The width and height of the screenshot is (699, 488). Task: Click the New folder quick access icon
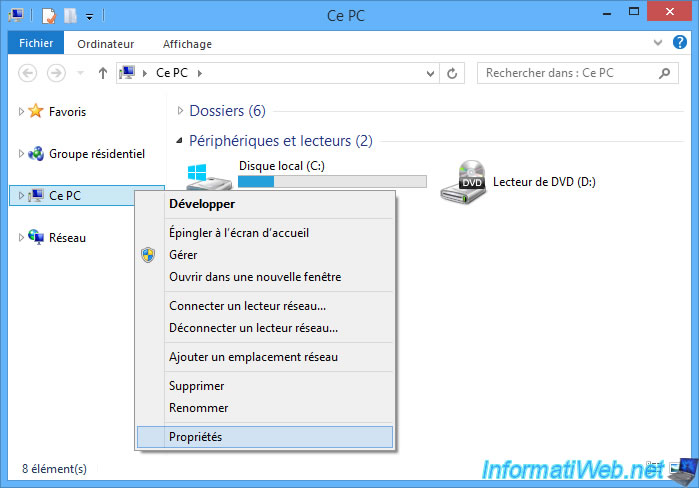[70, 16]
